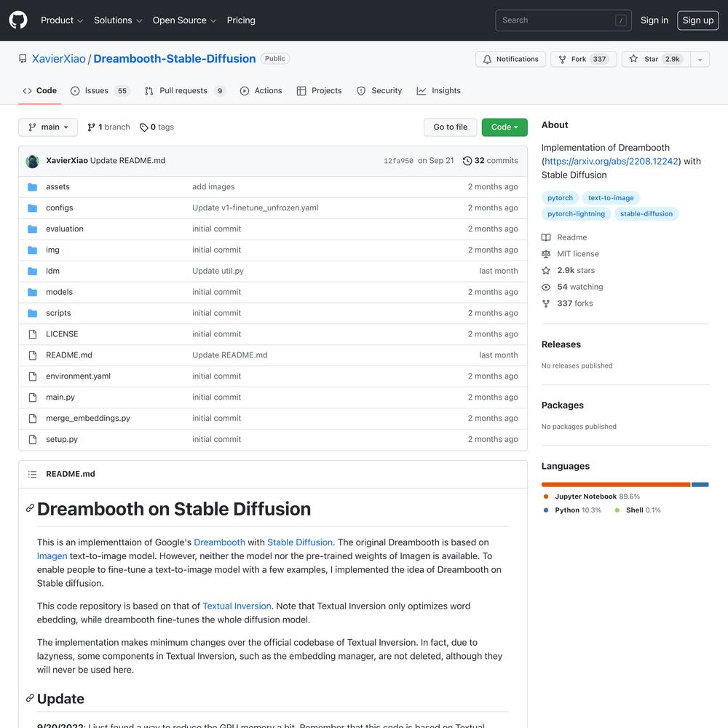Screen dimensions: 728x728
Task: Click the XavierXiao avatar in commit row
Action: tap(33, 161)
